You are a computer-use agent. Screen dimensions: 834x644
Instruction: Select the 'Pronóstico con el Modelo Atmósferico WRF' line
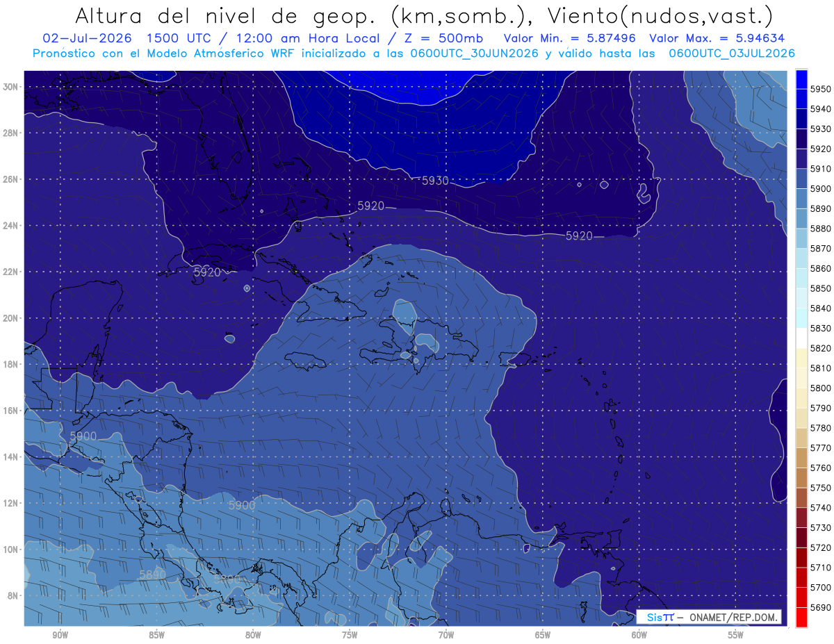(x=163, y=53)
